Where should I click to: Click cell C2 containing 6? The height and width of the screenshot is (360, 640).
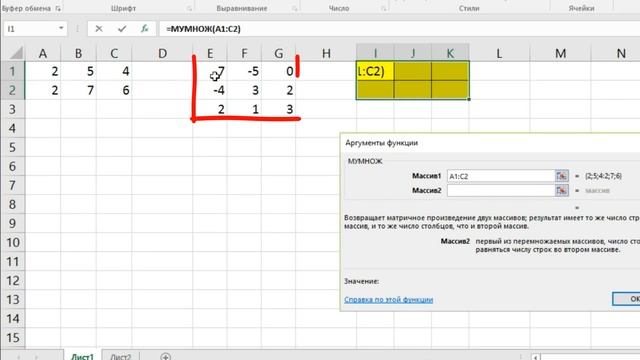coord(114,90)
